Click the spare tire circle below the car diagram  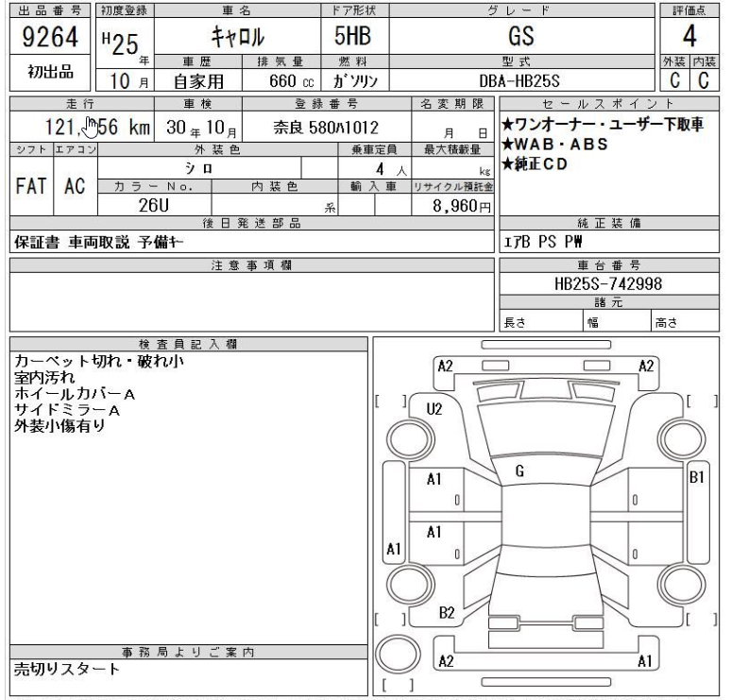(397, 654)
